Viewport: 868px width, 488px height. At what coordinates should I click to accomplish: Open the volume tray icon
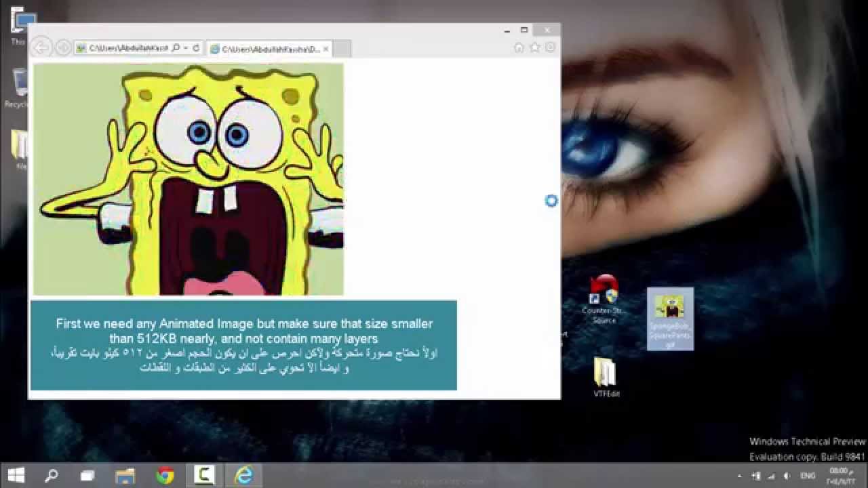[788, 476]
